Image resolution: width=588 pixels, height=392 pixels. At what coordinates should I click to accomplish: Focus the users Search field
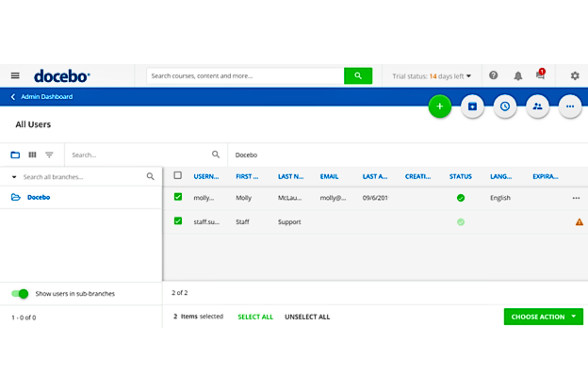141,155
